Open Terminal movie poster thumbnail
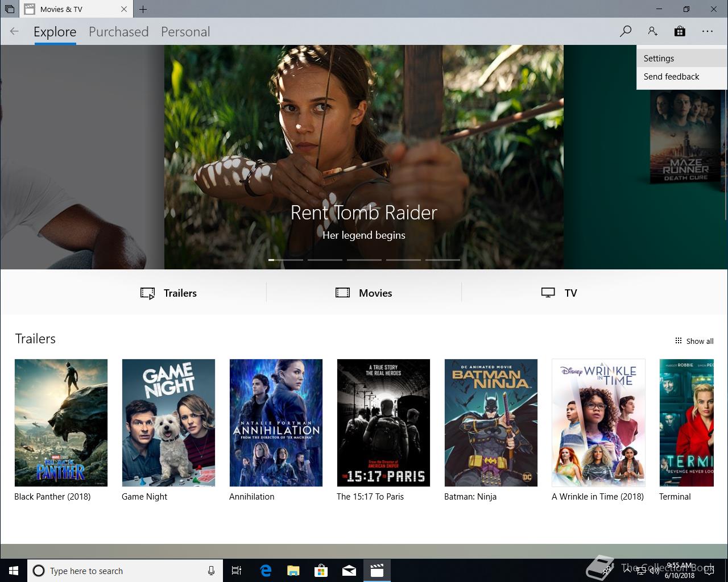This screenshot has height=582, width=728. pos(686,423)
